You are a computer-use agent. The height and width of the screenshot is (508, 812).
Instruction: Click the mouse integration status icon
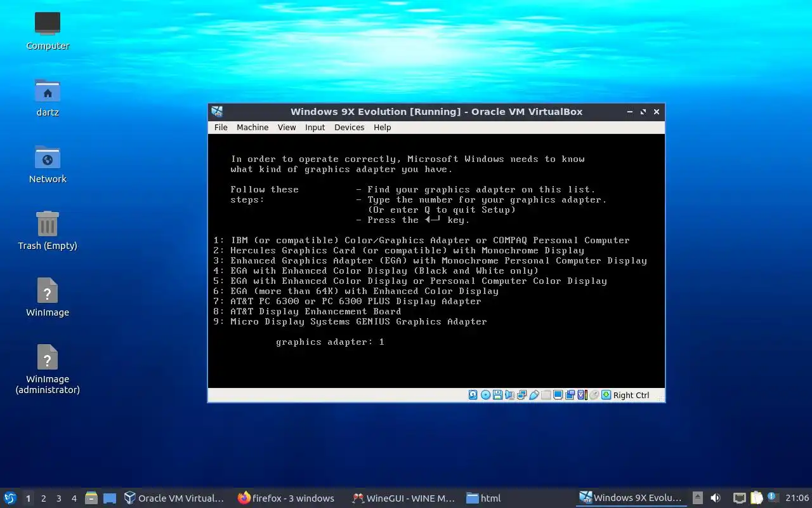coord(594,395)
